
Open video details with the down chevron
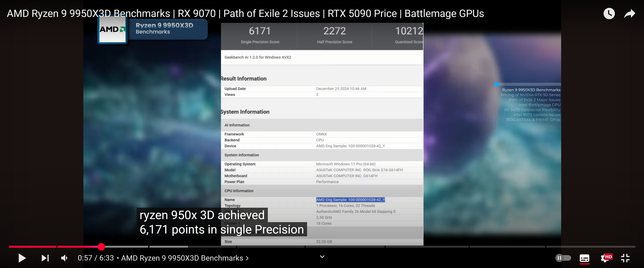(322, 256)
